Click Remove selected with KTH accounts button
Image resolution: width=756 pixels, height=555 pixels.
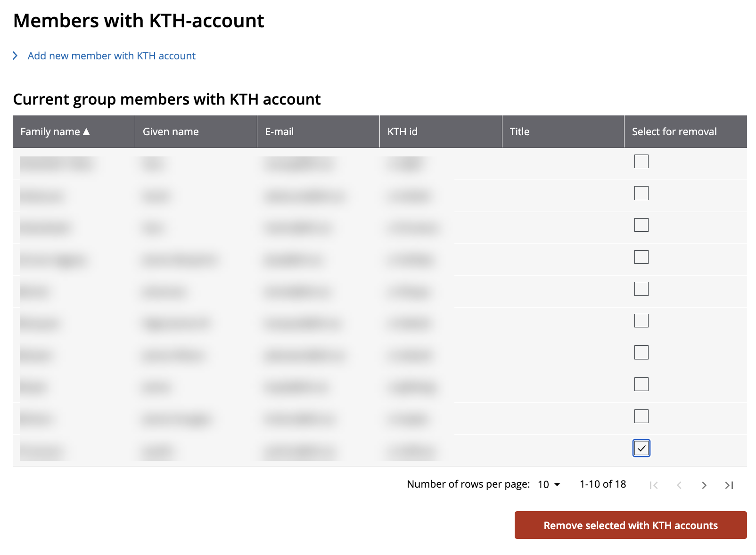[x=631, y=525]
